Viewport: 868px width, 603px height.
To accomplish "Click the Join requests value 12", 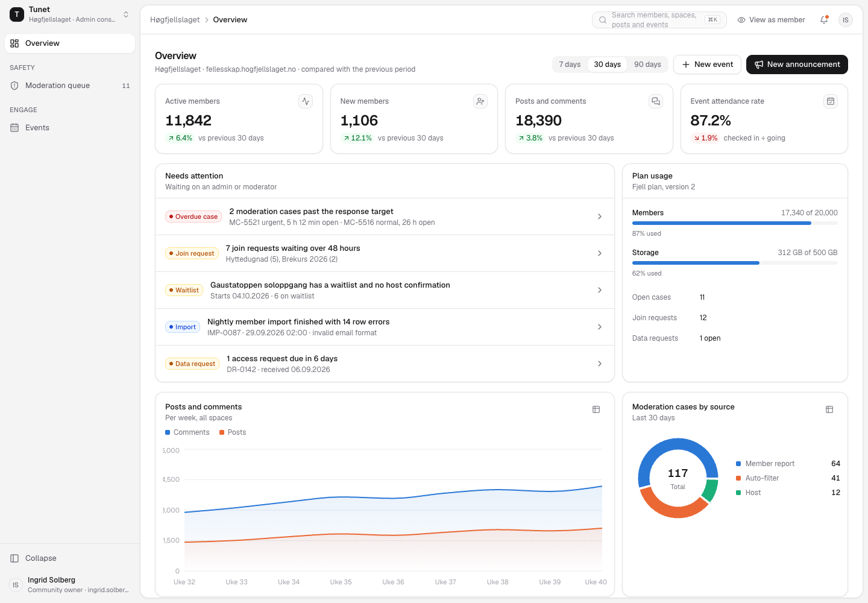I will 703,318.
